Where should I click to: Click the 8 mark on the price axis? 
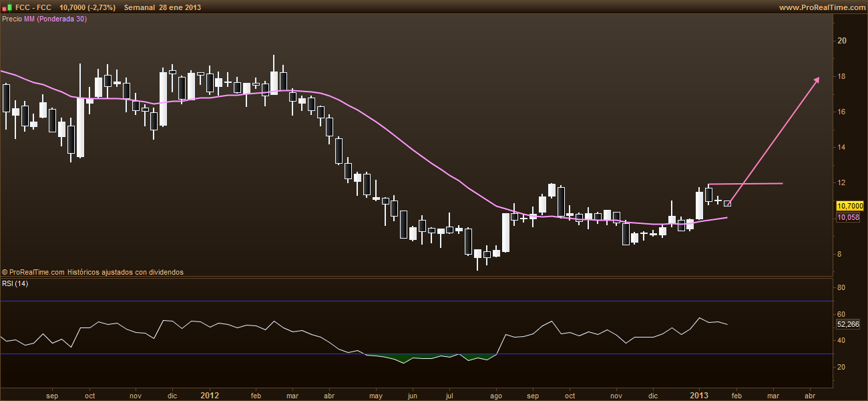click(x=840, y=254)
